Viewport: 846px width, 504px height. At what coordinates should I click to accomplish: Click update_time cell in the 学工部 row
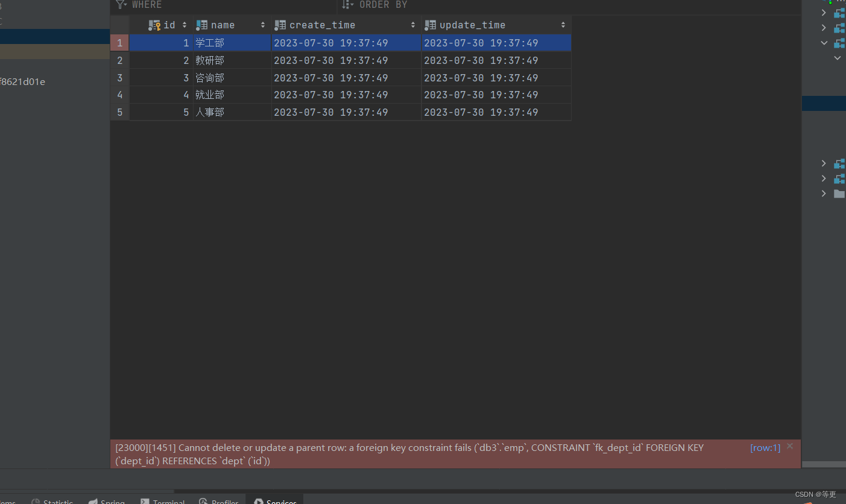click(x=496, y=43)
